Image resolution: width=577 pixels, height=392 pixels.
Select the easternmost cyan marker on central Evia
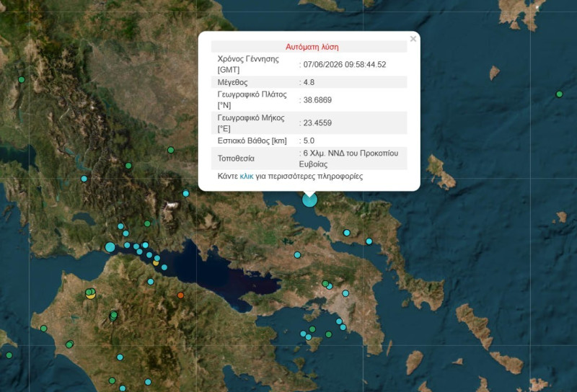tap(369, 241)
